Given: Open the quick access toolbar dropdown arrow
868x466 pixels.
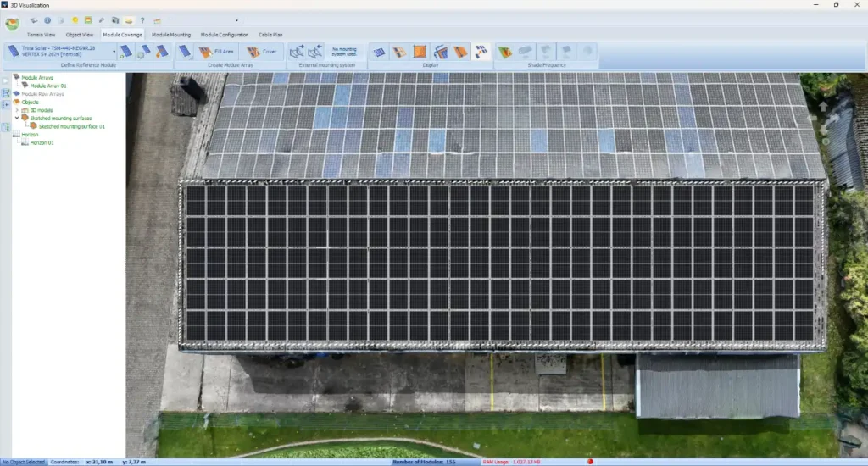Looking at the screenshot, I should pyautogui.click(x=237, y=21).
